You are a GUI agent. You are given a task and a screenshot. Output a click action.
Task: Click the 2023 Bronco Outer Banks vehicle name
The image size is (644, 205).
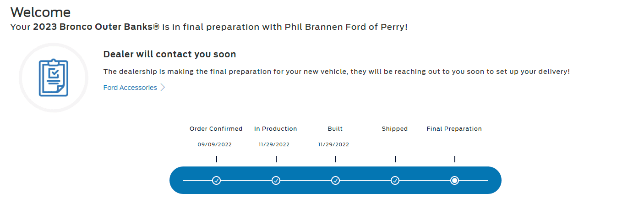[x=97, y=27]
